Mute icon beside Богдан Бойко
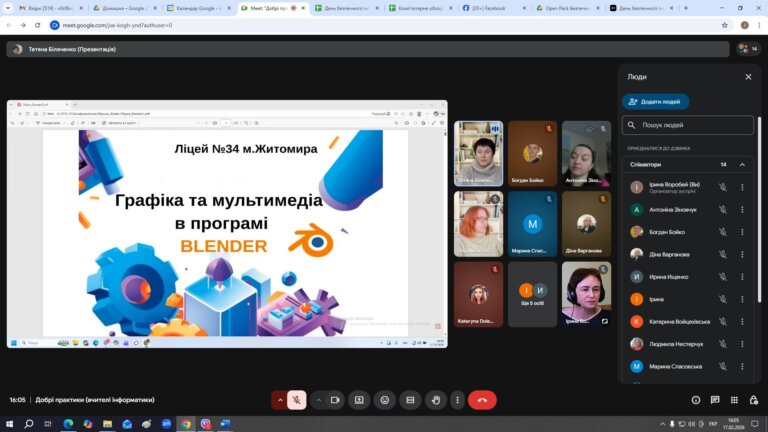Screen dimensions: 768x432 [x=722, y=232]
